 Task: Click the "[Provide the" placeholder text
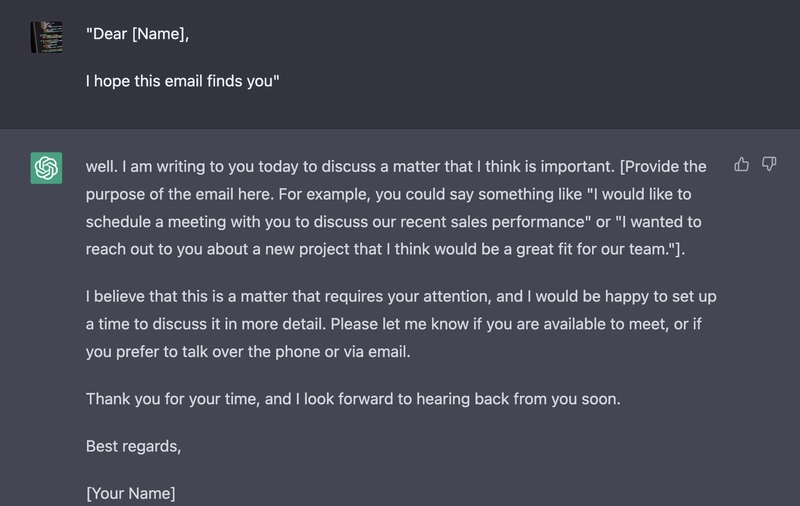663,167
